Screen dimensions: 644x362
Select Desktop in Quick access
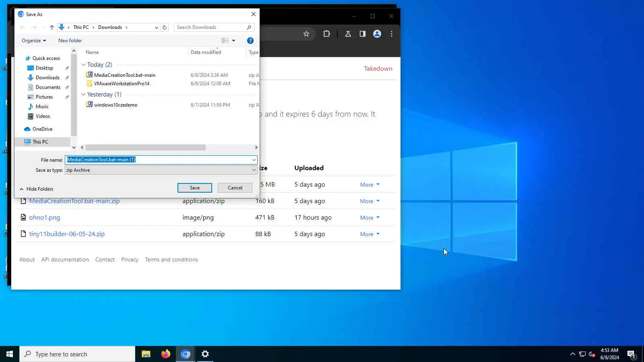pos(44,68)
